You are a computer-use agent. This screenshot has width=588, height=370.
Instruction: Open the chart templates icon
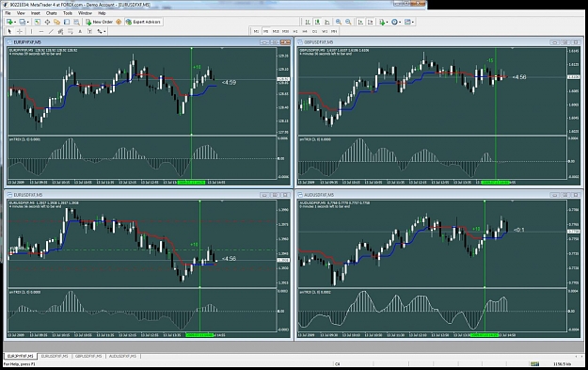coord(407,22)
